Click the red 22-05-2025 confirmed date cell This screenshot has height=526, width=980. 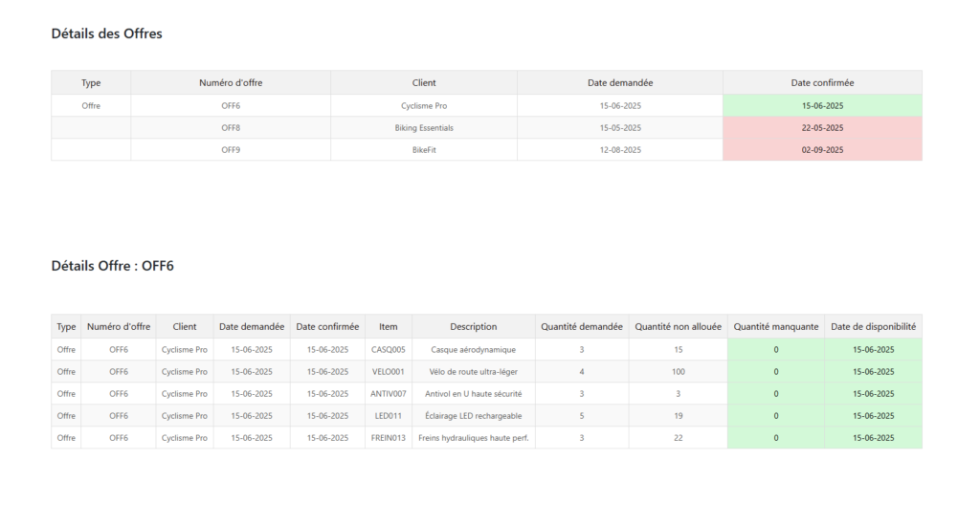[822, 127]
